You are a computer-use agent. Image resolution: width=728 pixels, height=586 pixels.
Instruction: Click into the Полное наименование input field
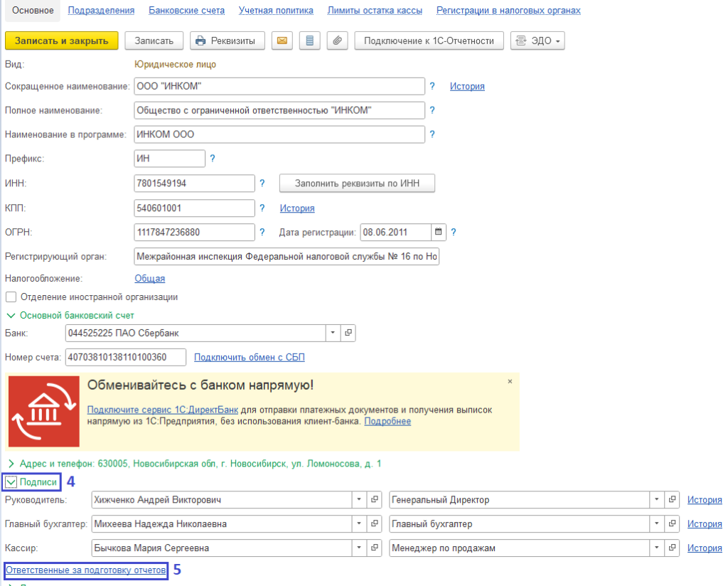pos(279,110)
